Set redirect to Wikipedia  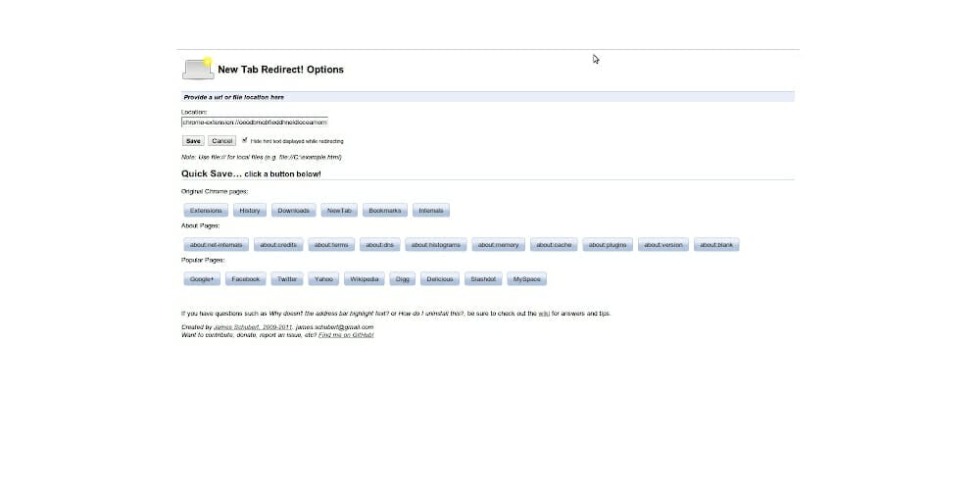365,279
